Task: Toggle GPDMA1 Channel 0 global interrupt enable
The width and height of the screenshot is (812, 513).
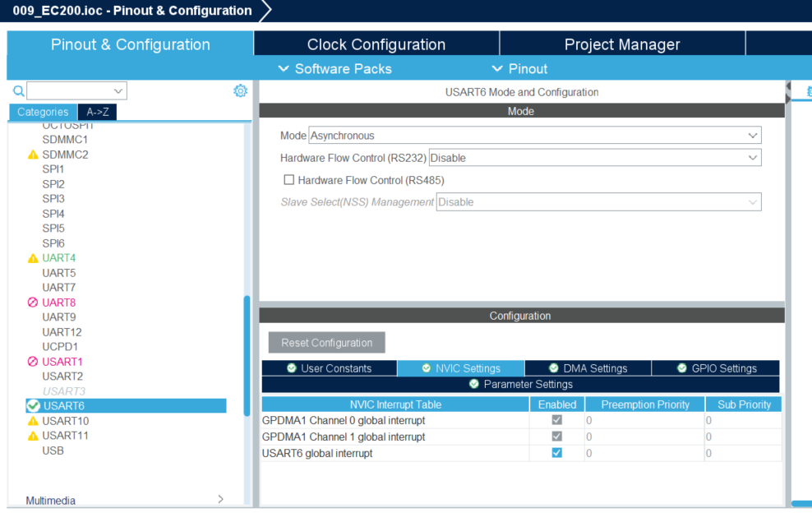Action: pos(557,419)
